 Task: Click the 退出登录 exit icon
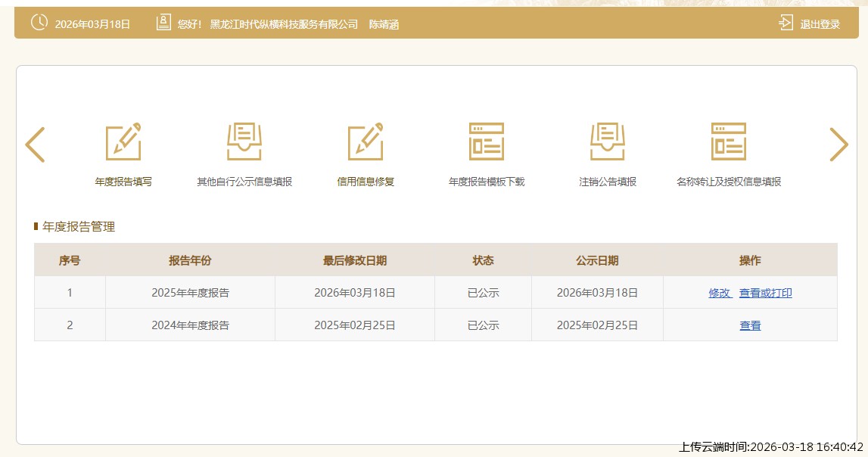click(x=786, y=23)
